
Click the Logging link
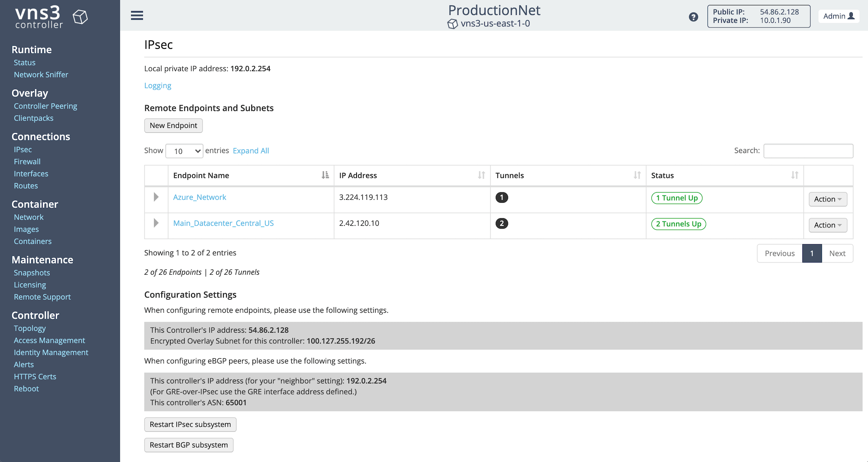157,85
